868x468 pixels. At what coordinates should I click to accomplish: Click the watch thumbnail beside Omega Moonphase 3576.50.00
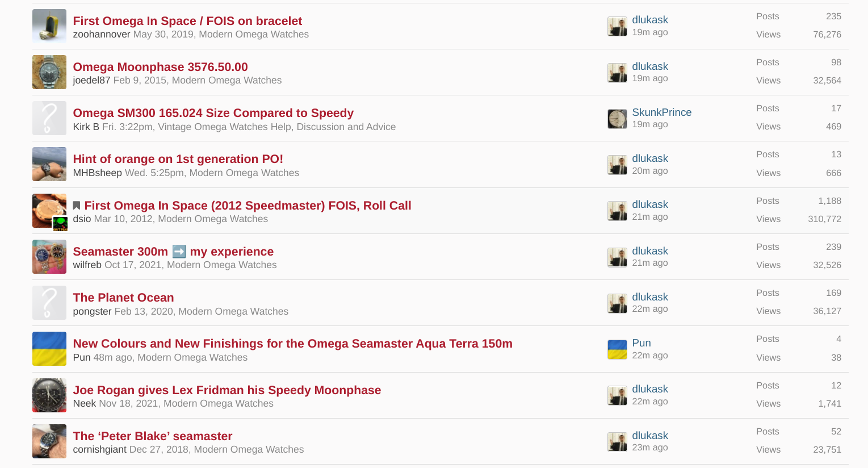(x=49, y=72)
